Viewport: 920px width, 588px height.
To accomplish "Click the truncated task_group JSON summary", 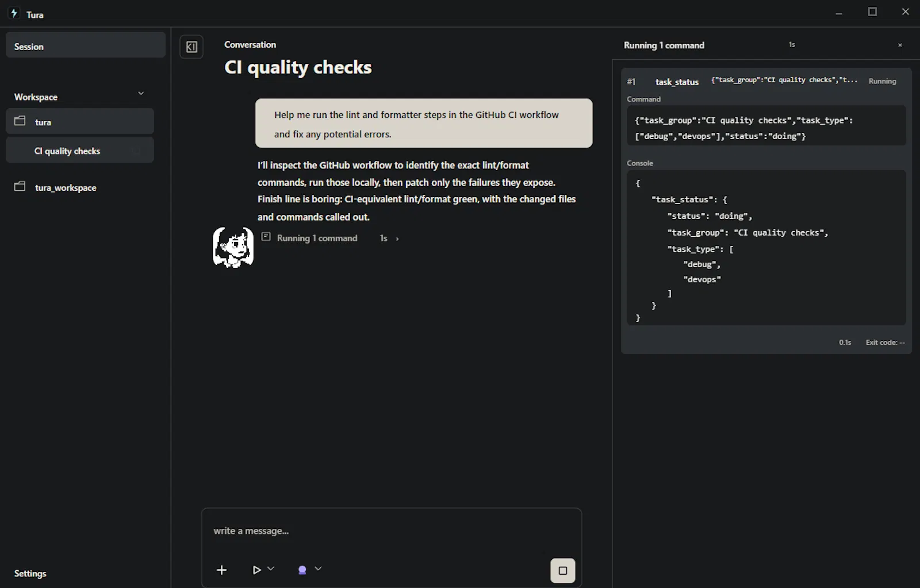I will coord(784,80).
